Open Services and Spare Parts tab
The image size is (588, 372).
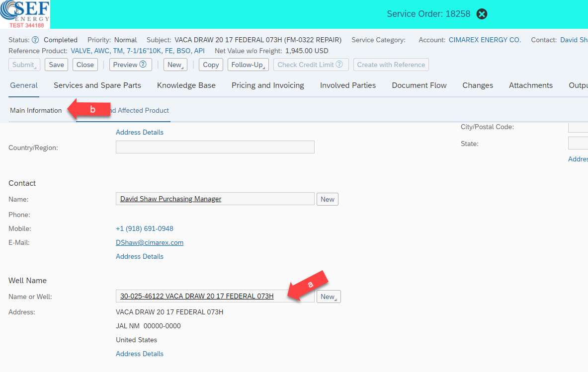(x=97, y=85)
